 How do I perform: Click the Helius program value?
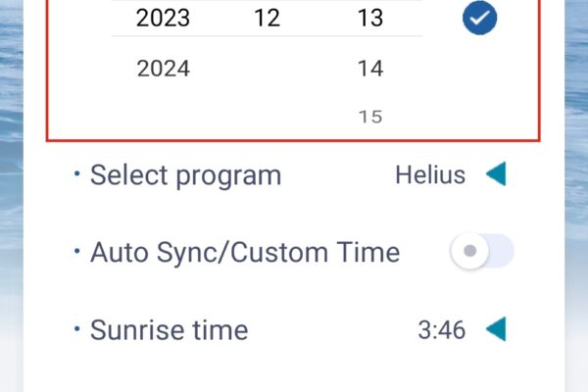point(430,174)
